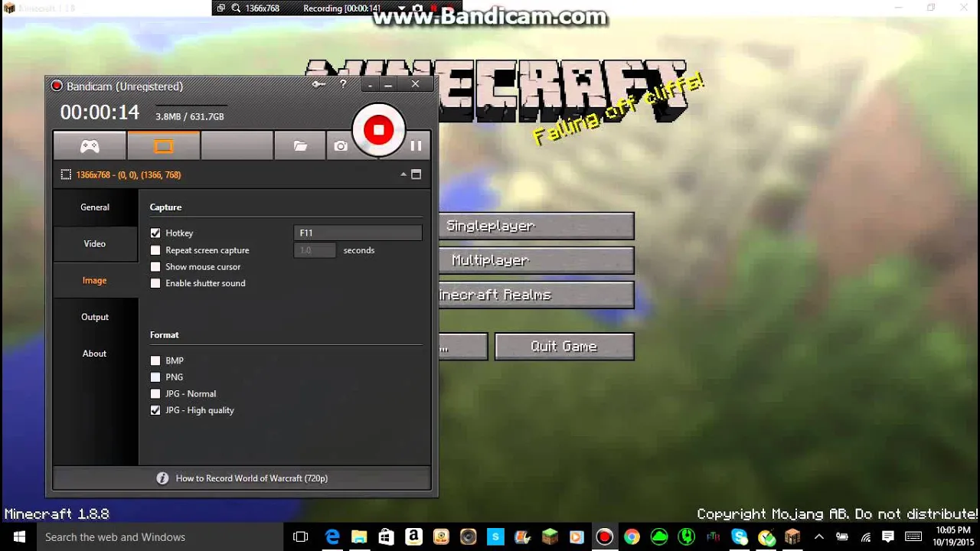Click Search the web and Windows box
The image size is (980, 551).
click(161, 537)
